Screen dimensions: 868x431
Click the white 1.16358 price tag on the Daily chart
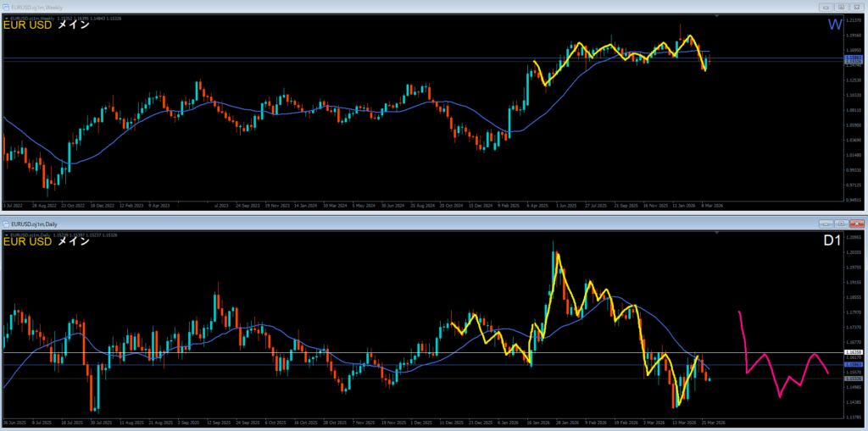click(x=853, y=352)
